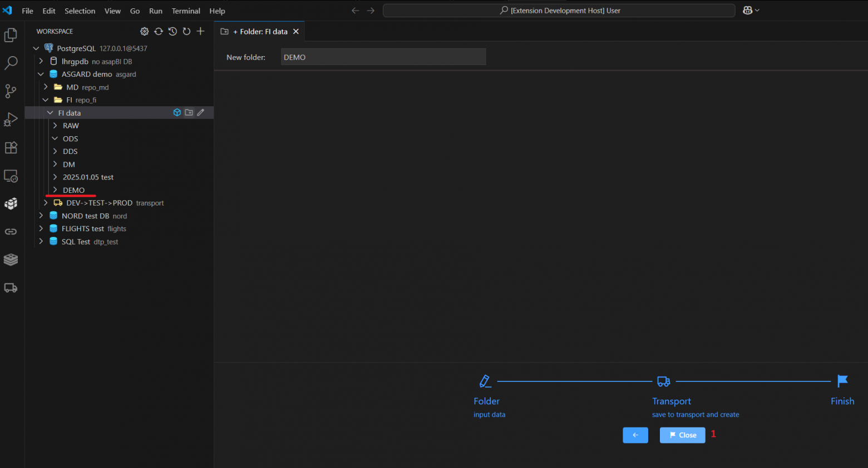Viewport: 868px width, 468px height.
Task: Open the chain link activity bar icon
Action: (11, 232)
